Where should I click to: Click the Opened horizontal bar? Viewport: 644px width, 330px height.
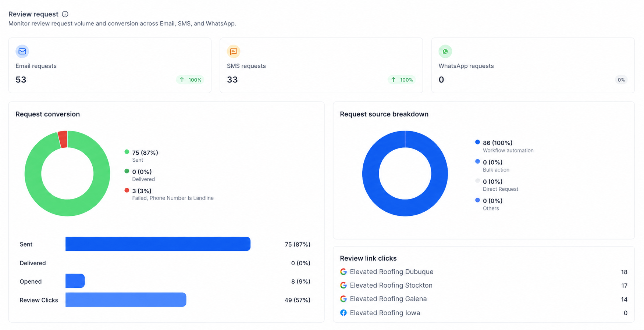(75, 281)
